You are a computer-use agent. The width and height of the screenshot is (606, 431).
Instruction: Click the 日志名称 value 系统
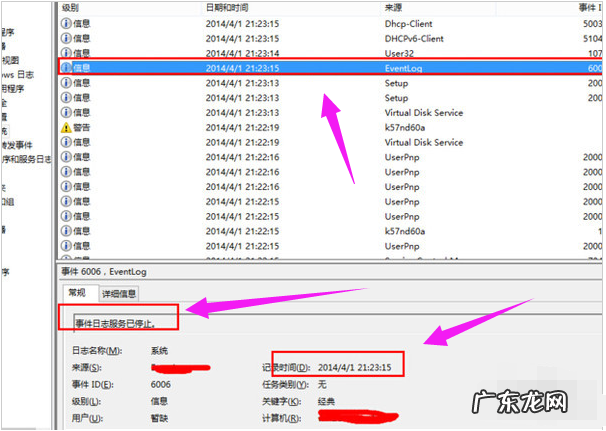159,351
